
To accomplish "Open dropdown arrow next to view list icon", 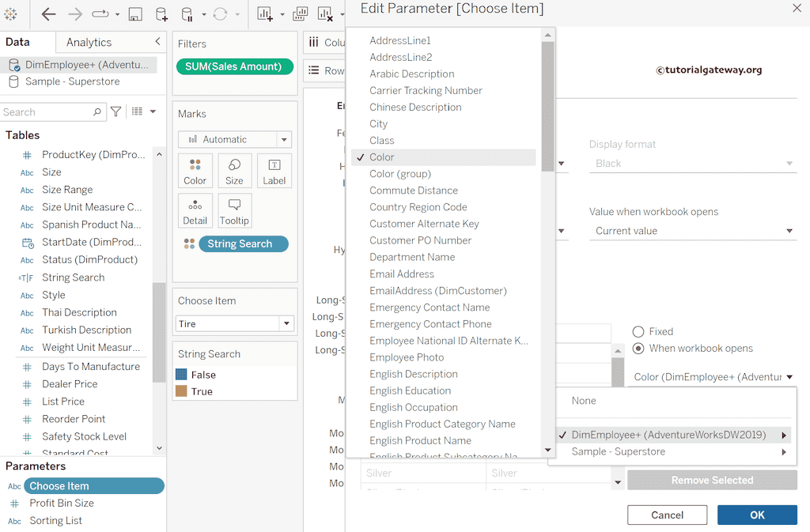I will pos(153,111).
